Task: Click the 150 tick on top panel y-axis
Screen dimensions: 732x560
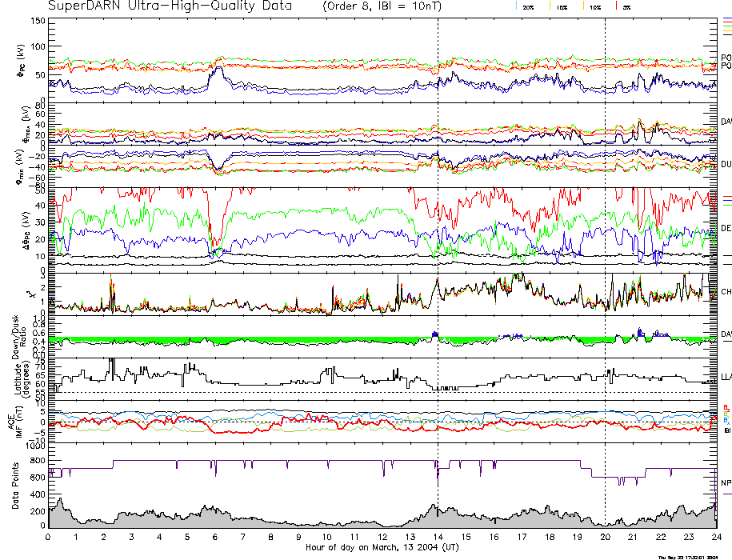Action: click(x=37, y=20)
